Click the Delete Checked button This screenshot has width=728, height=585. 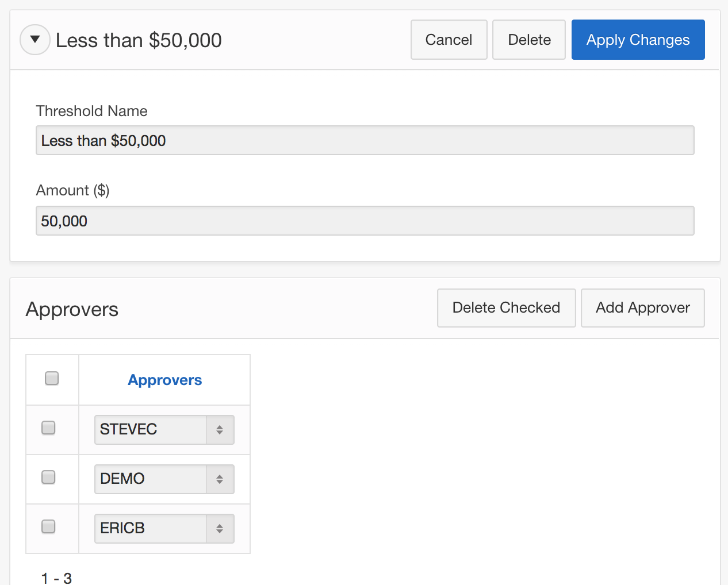(506, 308)
